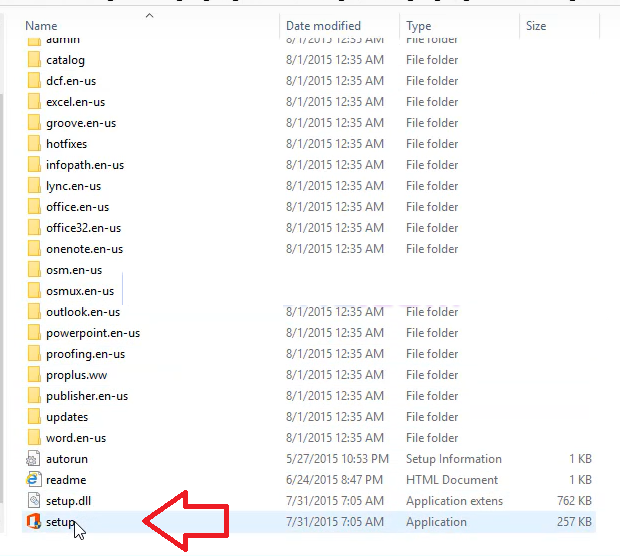
Task: Click the Office setup application icon
Action: coord(32,522)
